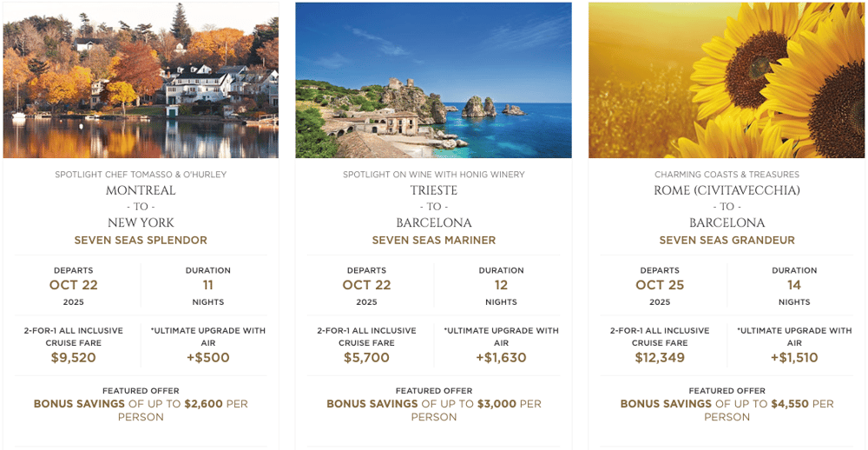View the $9,520 cruise fare
Screen dimensions: 868x450
pos(74,357)
